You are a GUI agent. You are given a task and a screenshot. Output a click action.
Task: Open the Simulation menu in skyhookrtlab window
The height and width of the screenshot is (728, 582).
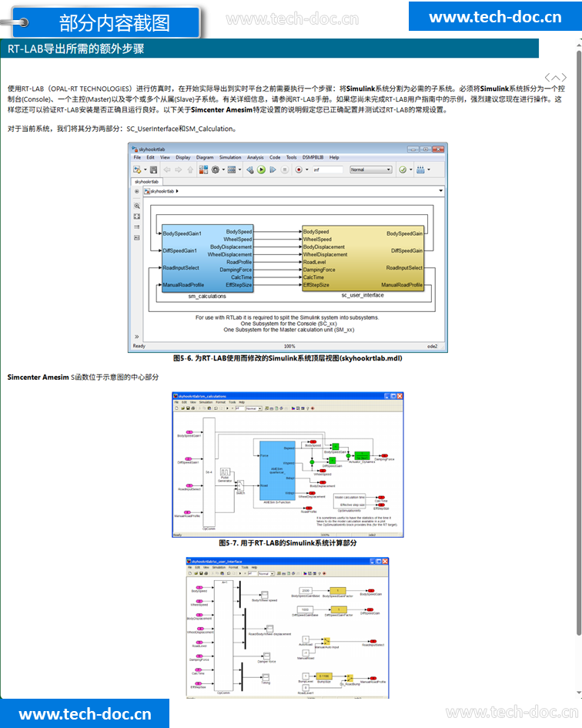point(230,157)
